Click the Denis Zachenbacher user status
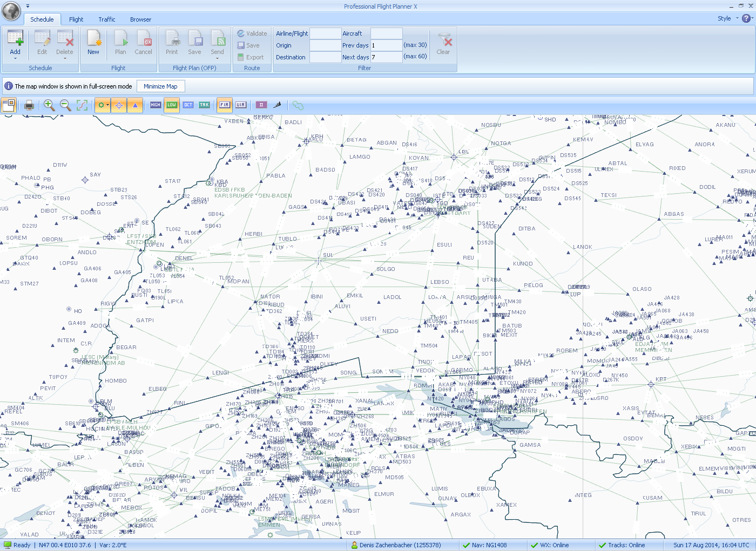The height and width of the screenshot is (551, 756). point(396,545)
